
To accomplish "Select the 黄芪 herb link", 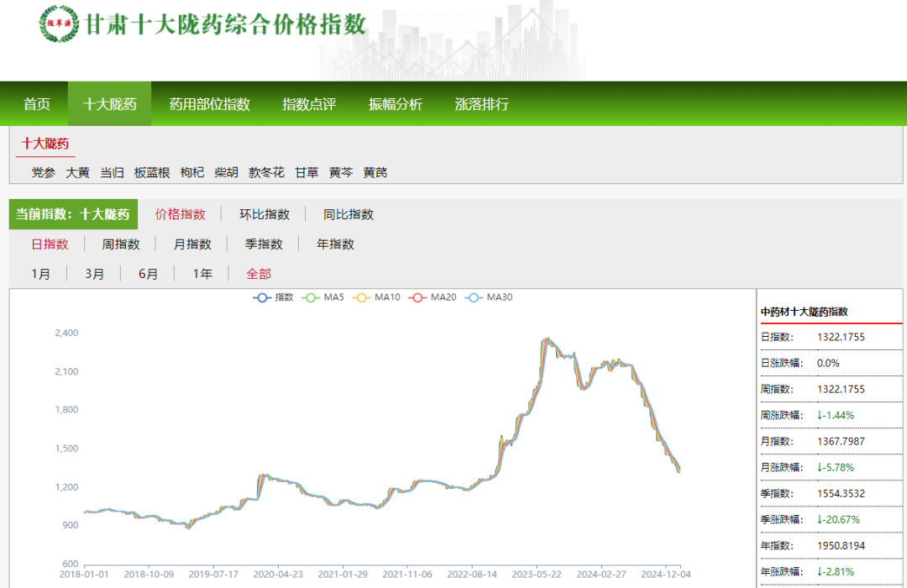I will point(375,172).
